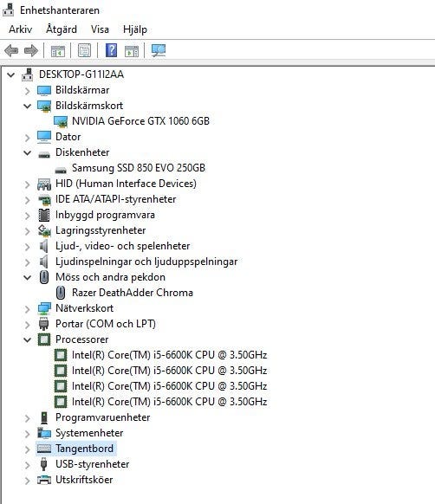This screenshot has height=504, width=435.
Task: Expand the Nätverkskort category
Action: pyautogui.click(x=28, y=309)
